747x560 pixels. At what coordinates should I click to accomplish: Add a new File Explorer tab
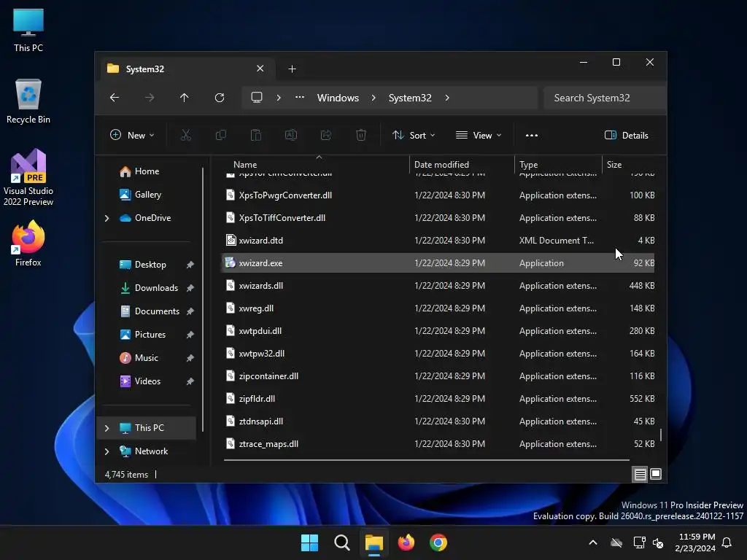[292, 69]
